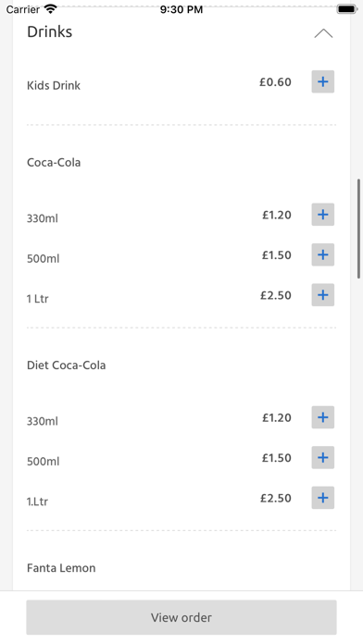Select the Coca-Cola item heading

[54, 162]
